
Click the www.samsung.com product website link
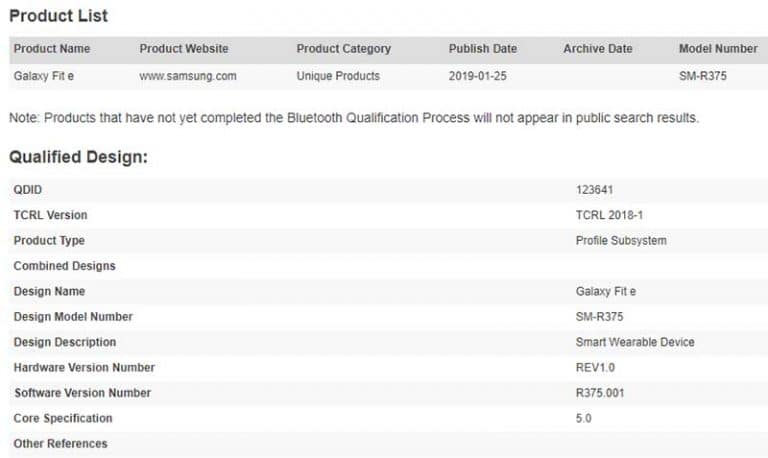188,76
